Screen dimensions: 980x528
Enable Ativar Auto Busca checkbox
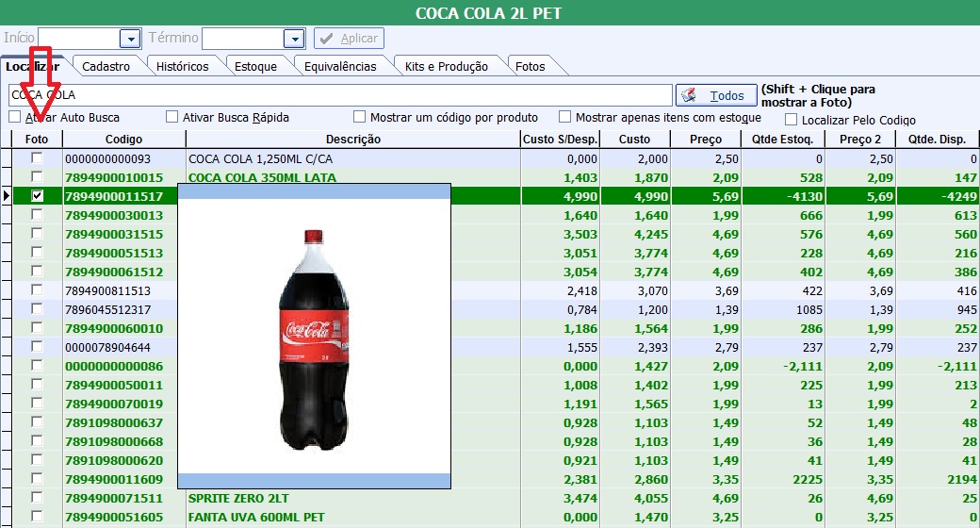[15, 117]
